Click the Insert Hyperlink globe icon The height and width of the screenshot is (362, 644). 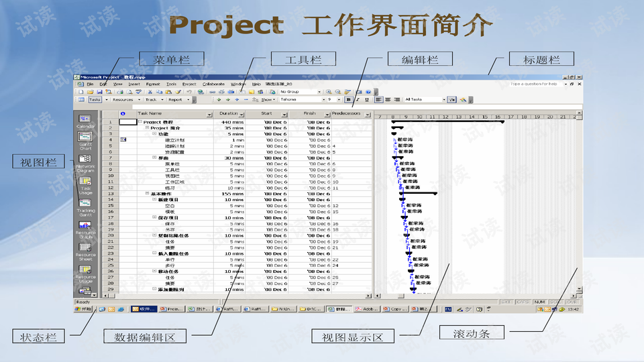click(201, 92)
